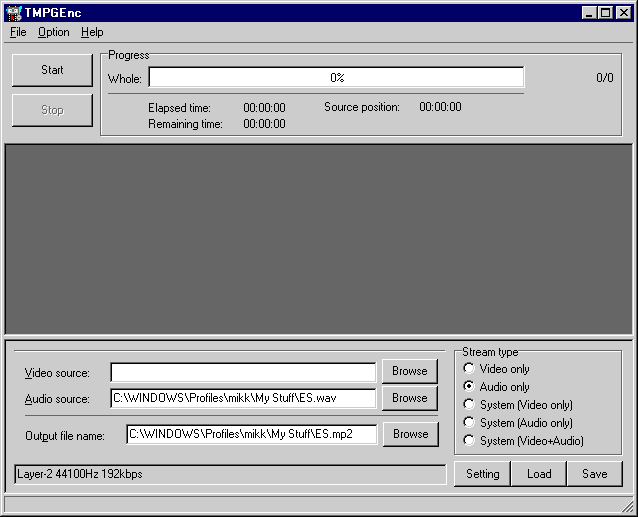The image size is (638, 517).
Task: Maximize the TMPGEnc window
Action: [x=605, y=13]
